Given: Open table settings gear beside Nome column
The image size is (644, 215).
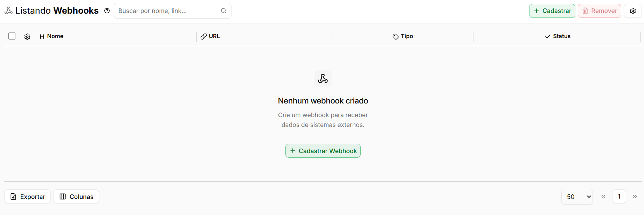Looking at the screenshot, I should tap(27, 36).
